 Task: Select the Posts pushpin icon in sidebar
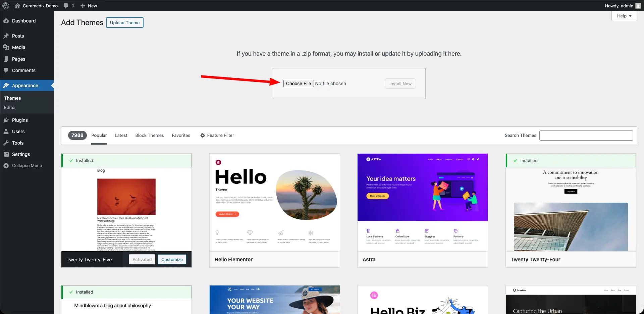[6, 36]
